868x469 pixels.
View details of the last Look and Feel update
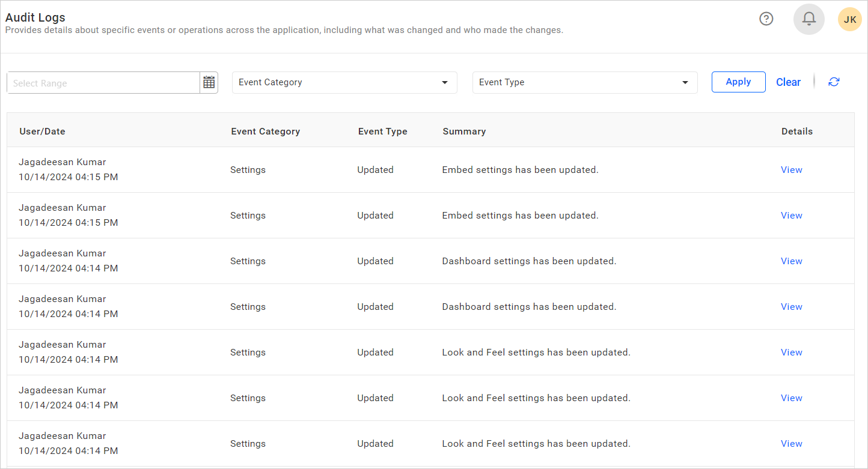[x=791, y=443]
